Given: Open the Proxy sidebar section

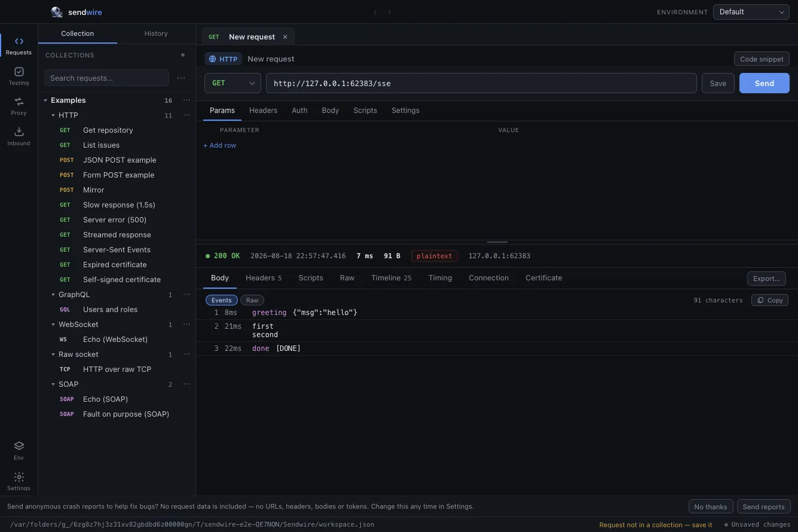Looking at the screenshot, I should click(x=19, y=106).
